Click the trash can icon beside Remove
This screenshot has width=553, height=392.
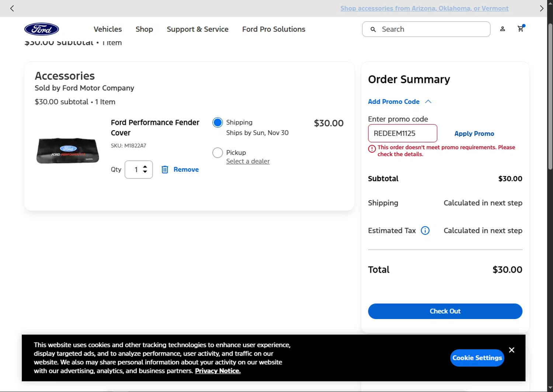[x=165, y=169]
